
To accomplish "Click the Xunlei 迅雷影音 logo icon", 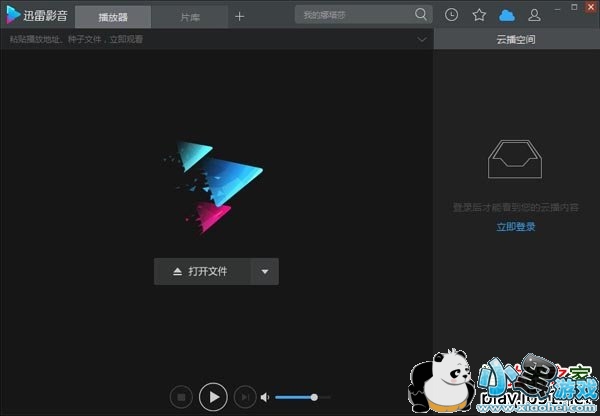I will pos(13,15).
